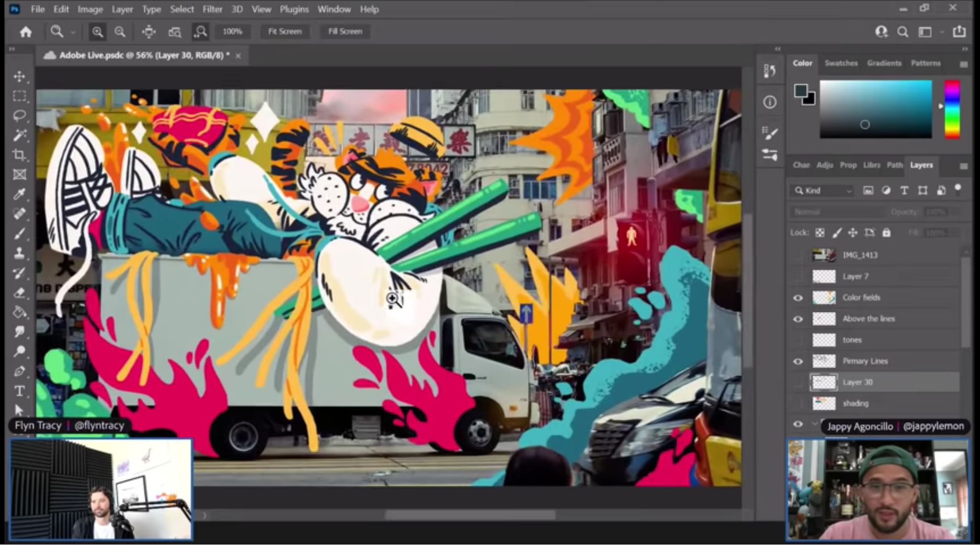Select the Move tool
980x545 pixels.
19,76
